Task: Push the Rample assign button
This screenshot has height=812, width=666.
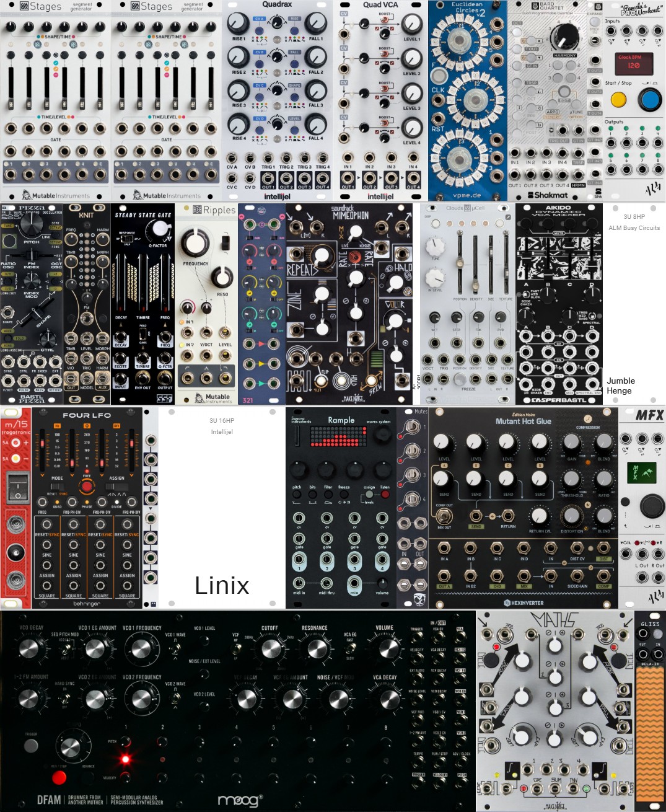Action: [x=369, y=495]
